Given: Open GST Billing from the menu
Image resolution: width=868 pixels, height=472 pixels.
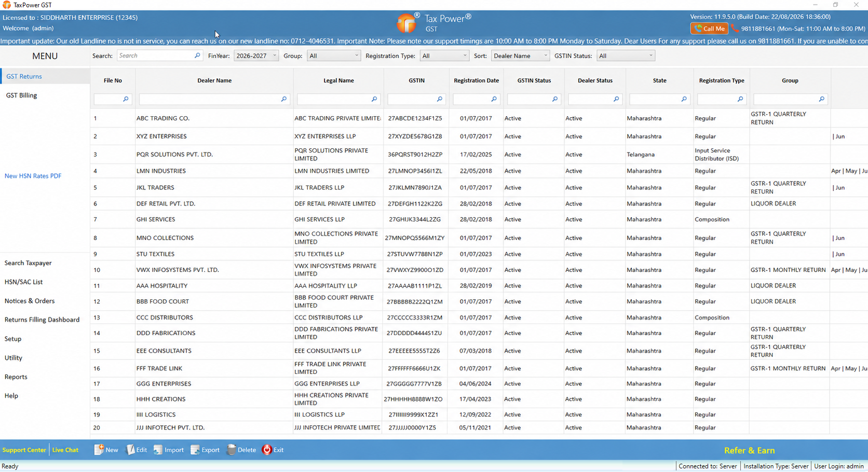Looking at the screenshot, I should pos(22,95).
